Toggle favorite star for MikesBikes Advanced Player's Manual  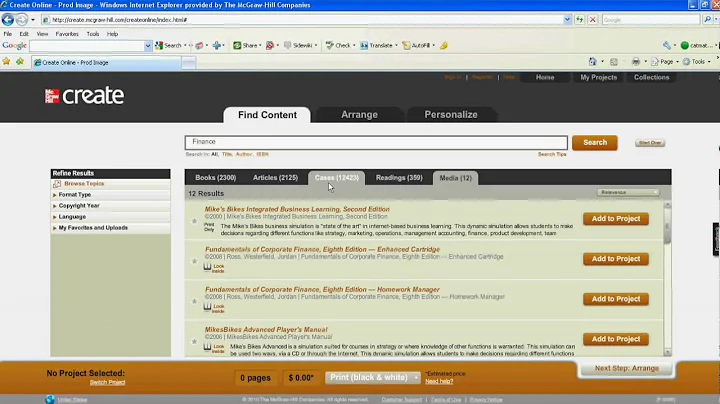[194, 341]
